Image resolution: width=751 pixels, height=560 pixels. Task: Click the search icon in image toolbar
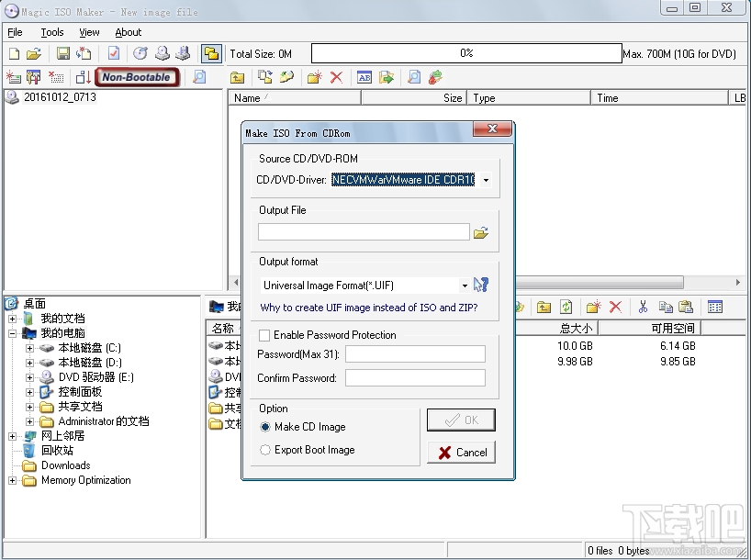[x=414, y=77]
